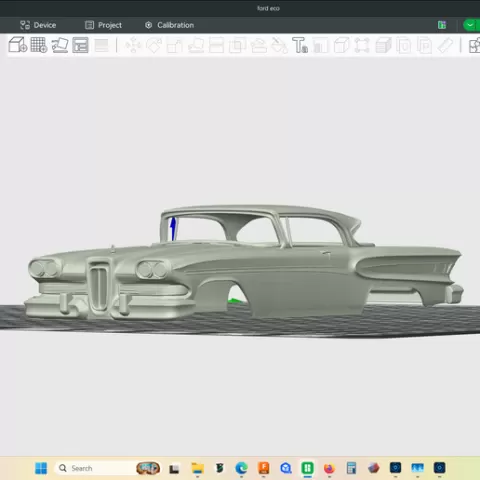
Task: Select the Scale gizmo tool
Action: 175,46
